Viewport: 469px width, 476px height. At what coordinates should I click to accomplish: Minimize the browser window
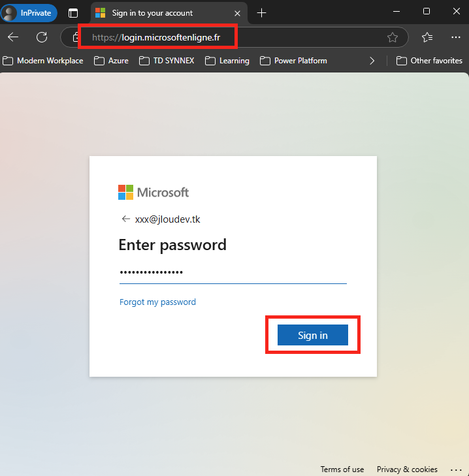click(x=396, y=12)
